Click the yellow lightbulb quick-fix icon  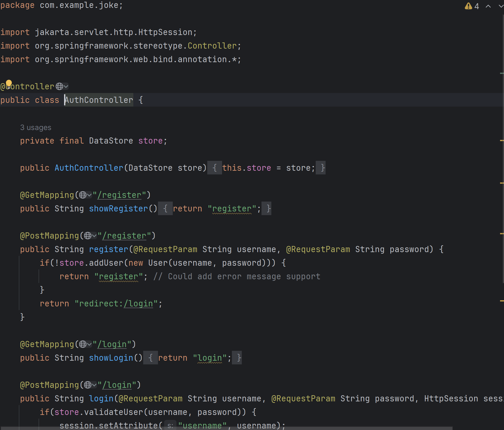tap(9, 83)
